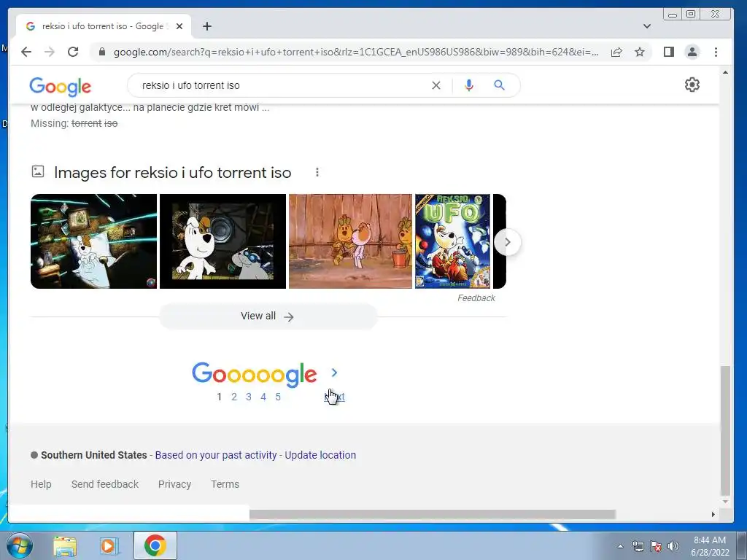747x560 pixels.
Task: Click the vertical scrollbar thumb
Action: click(x=725, y=430)
